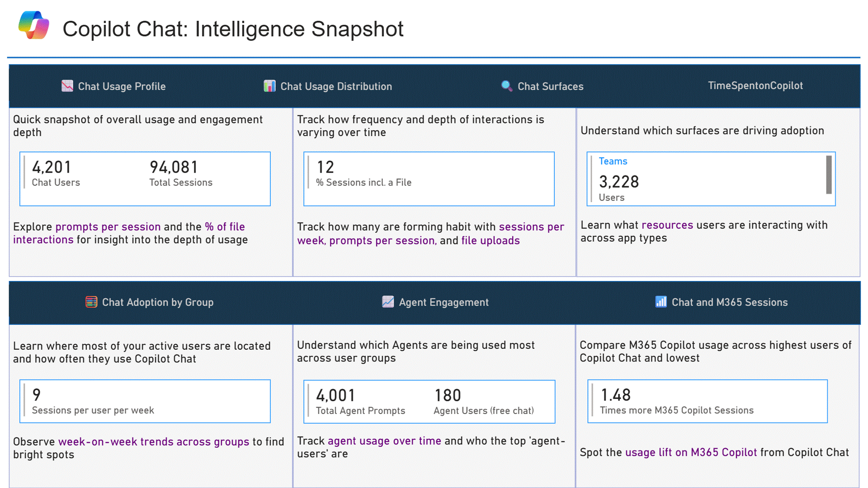Select the 1.48 Times more M365 Sessions card
This screenshot has height=488, width=868.
click(707, 401)
